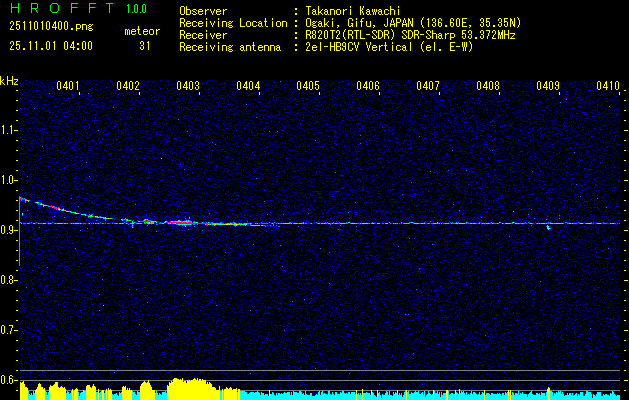629x400 pixels.
Task: Click the small cyan echo below 0409
Action: [548, 227]
